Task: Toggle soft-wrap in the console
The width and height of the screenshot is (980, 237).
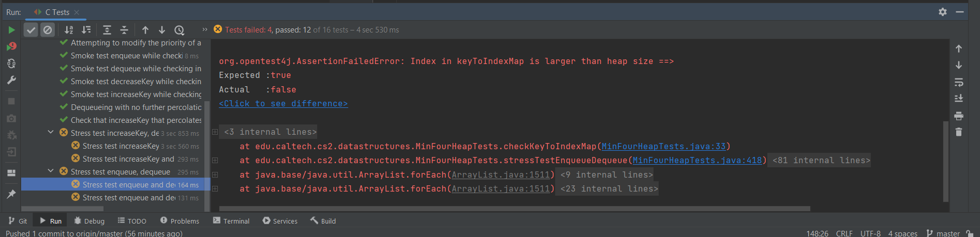Action: (958, 82)
